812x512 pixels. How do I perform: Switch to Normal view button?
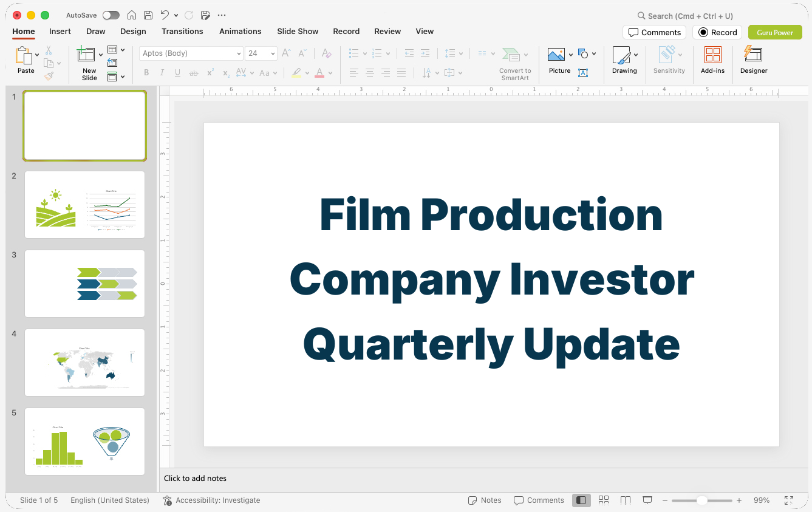581,500
